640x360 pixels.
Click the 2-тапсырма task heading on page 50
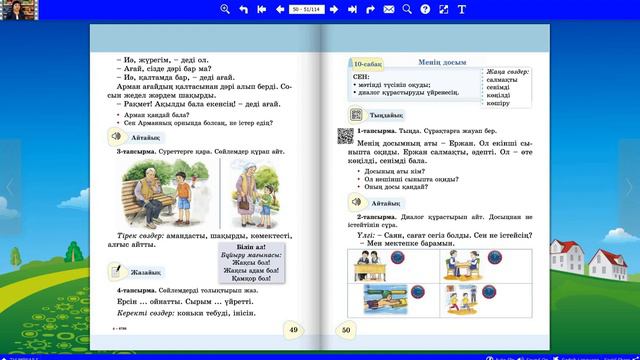point(377,217)
